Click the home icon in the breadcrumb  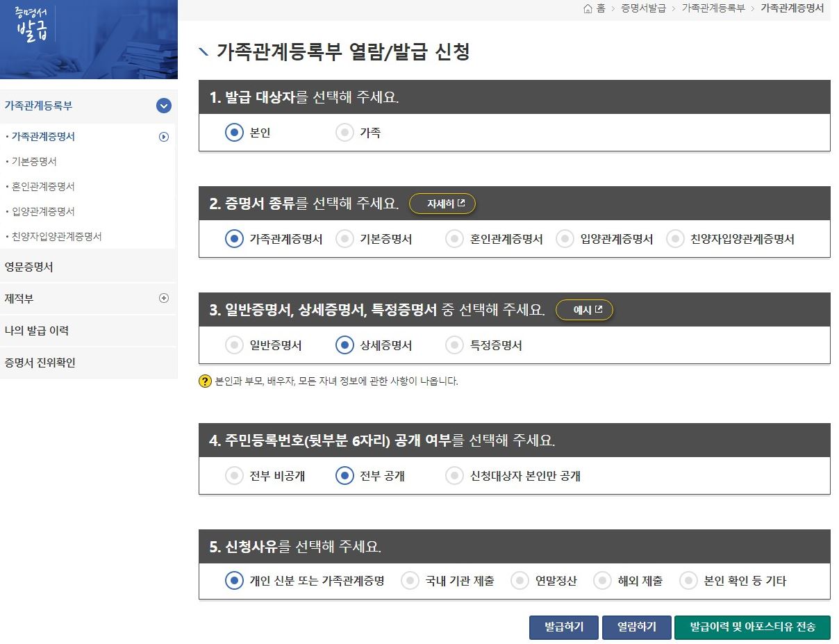pos(588,8)
